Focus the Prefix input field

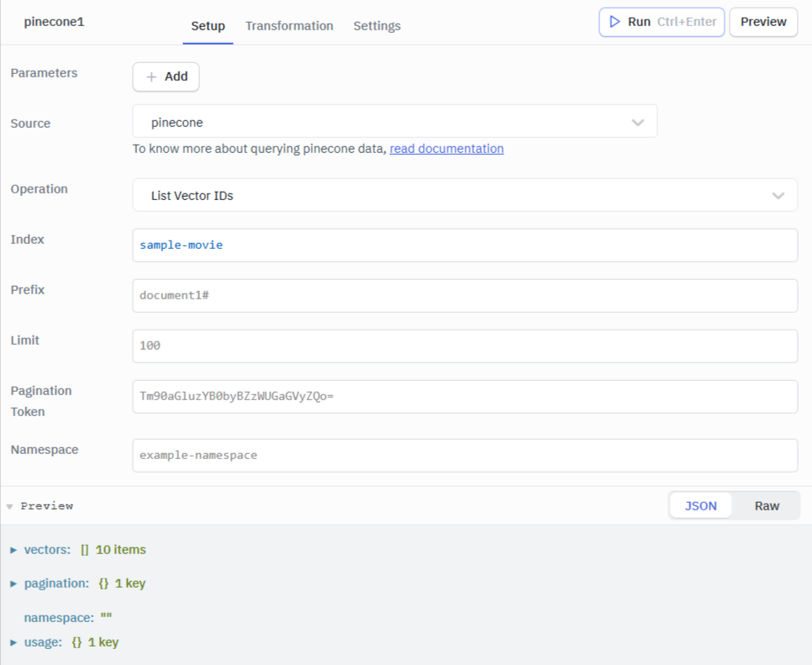click(465, 295)
